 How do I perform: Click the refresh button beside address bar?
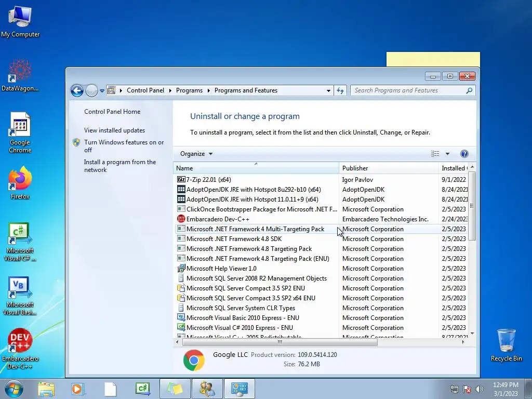point(340,90)
